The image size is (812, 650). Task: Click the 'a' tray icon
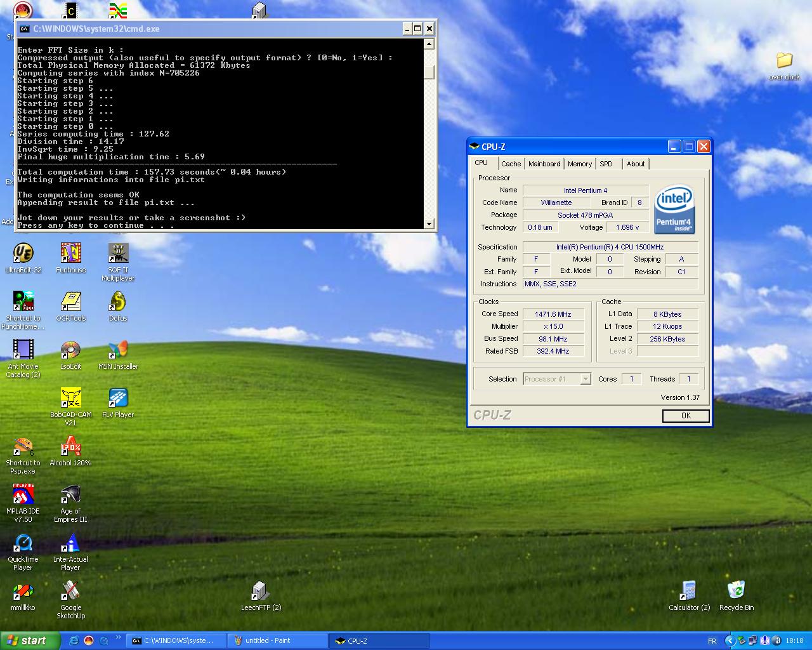point(776,640)
